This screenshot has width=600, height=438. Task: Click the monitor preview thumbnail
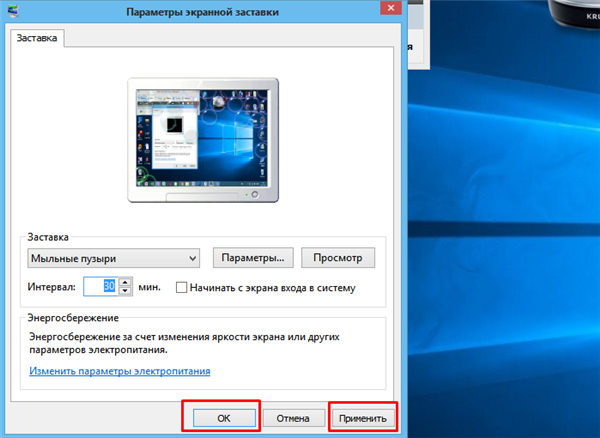(x=203, y=140)
